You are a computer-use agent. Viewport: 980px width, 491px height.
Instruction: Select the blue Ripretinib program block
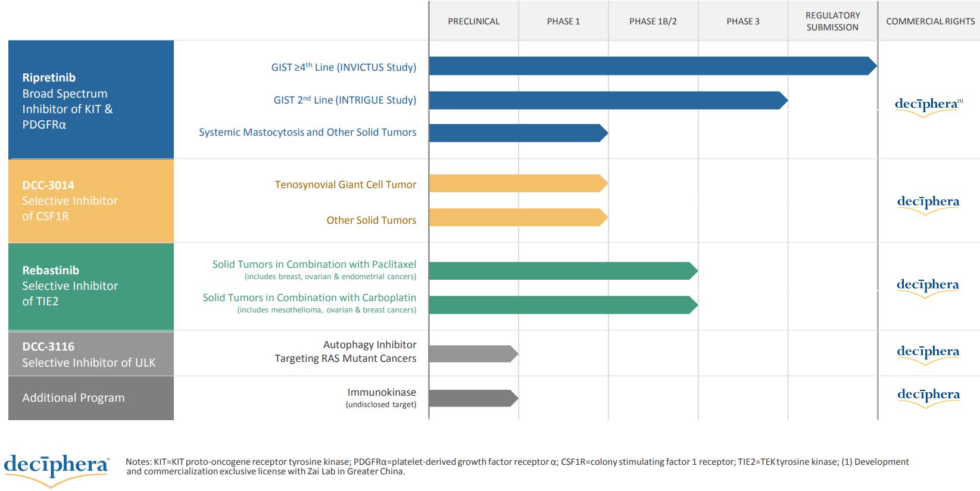pos(91,99)
